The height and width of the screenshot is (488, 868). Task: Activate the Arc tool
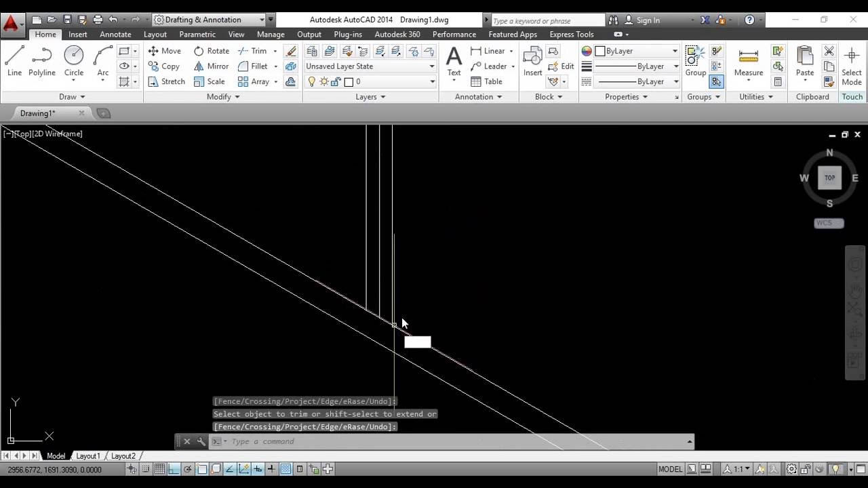103,61
